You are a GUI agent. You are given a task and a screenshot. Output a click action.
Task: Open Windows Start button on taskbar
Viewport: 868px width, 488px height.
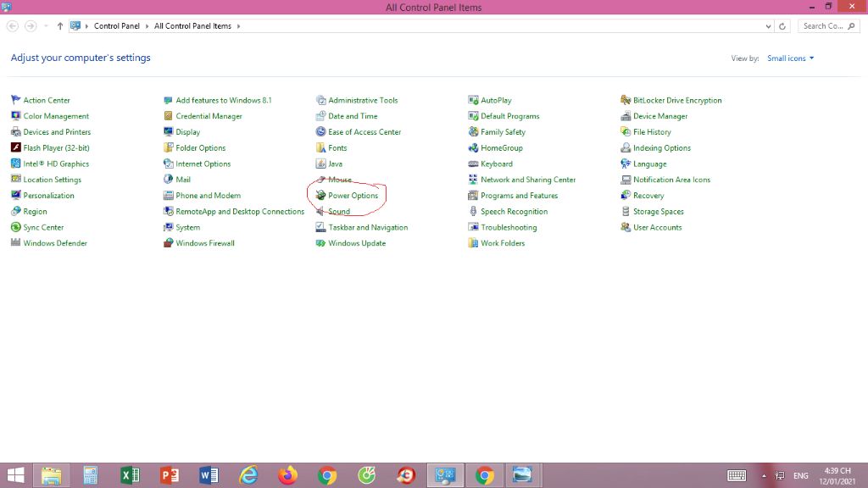(15, 475)
